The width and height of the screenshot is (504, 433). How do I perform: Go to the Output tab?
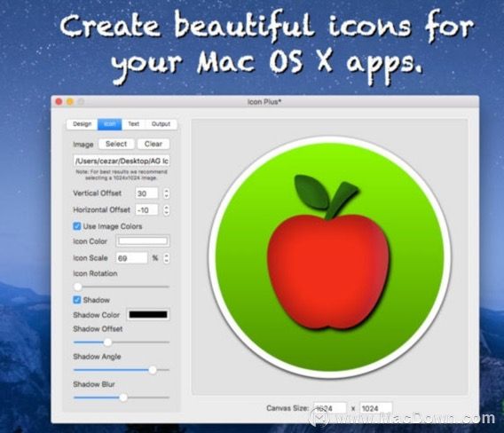(161, 124)
